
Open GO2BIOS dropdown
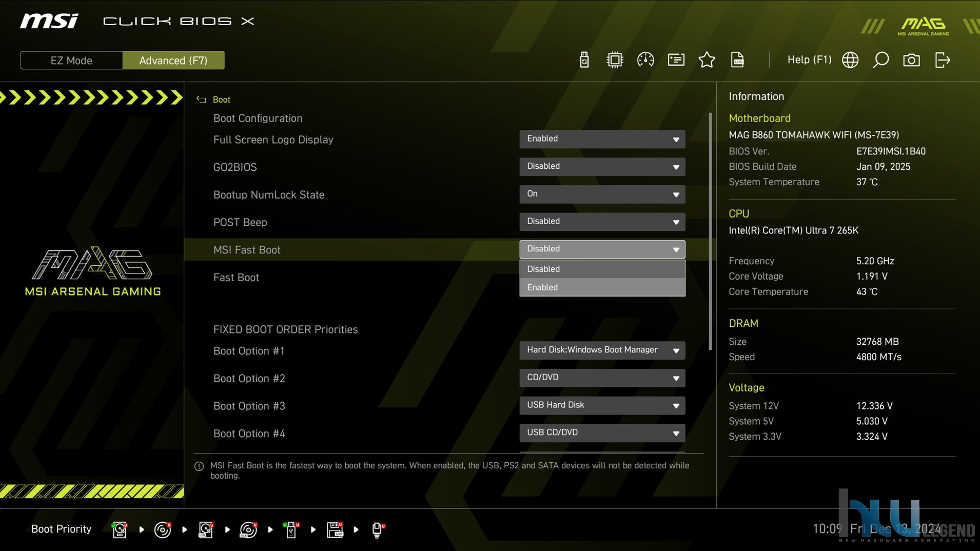pos(602,167)
